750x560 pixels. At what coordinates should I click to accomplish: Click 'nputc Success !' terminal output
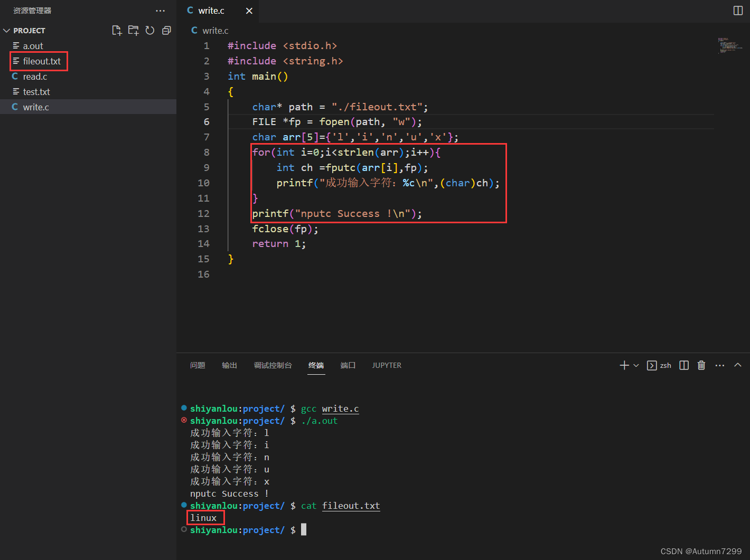click(229, 493)
